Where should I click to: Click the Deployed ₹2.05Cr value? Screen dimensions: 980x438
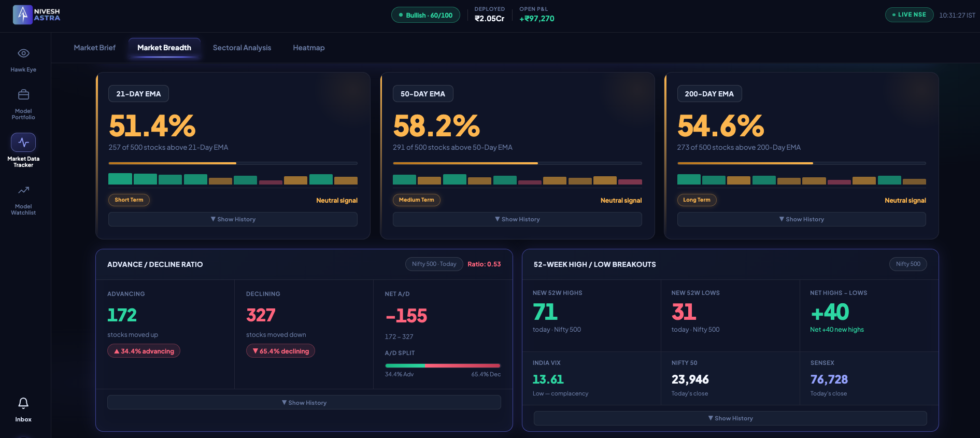[490, 19]
